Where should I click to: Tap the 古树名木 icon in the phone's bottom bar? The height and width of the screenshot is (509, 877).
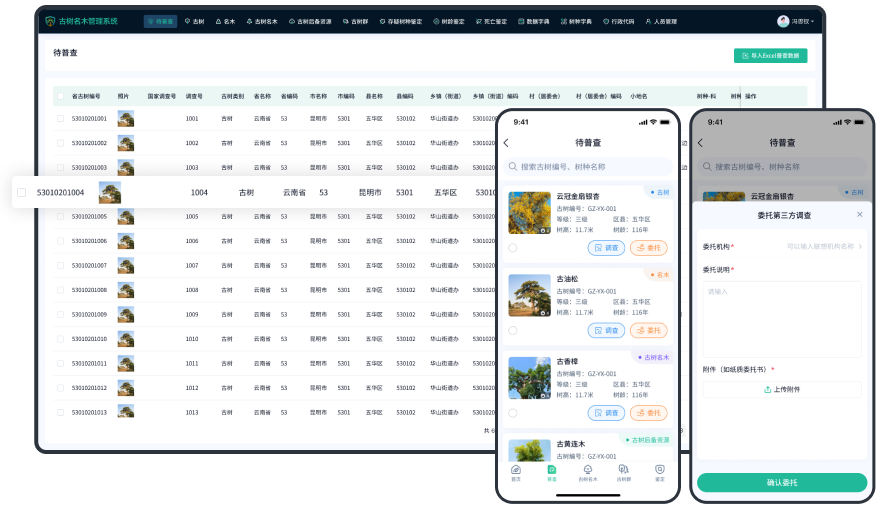[587, 471]
